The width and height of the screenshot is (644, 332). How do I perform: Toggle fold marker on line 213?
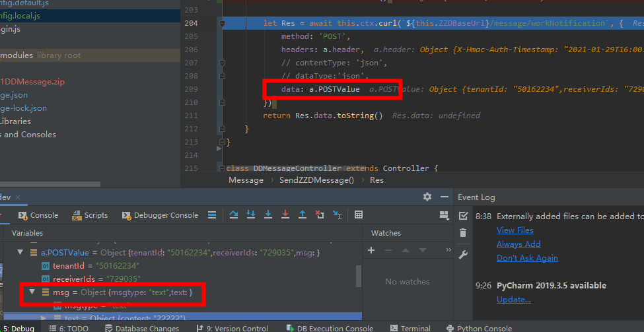click(x=222, y=142)
